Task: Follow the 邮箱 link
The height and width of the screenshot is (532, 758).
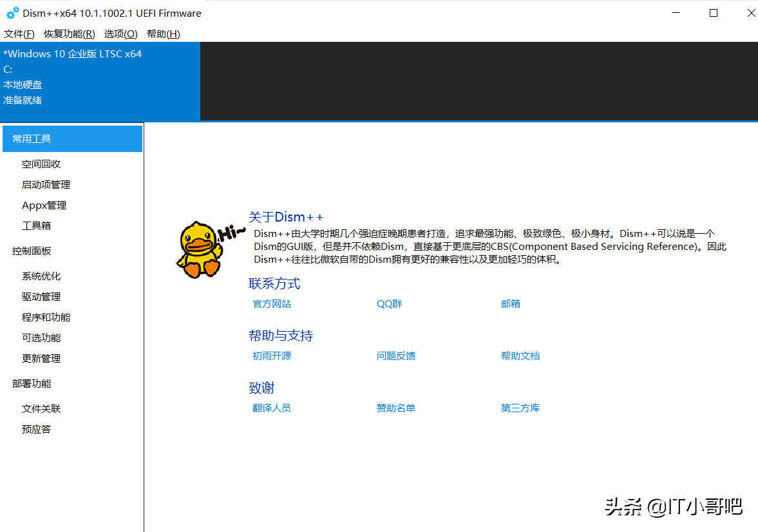Action: pos(511,304)
